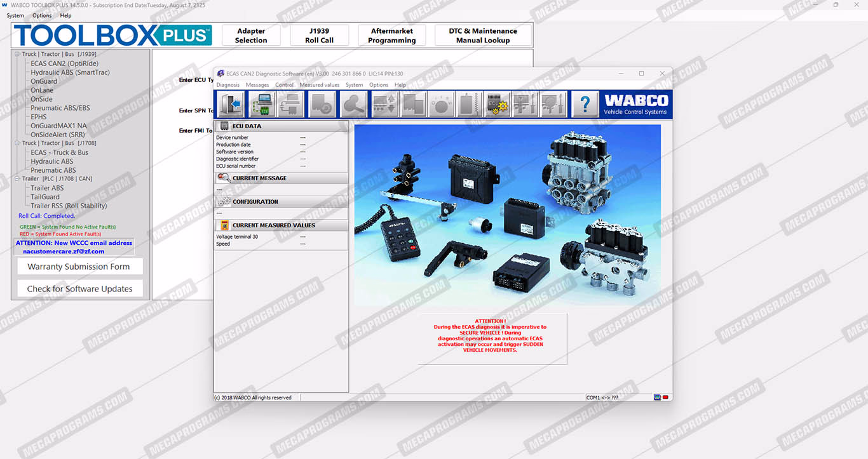Click the connection status icon in ECAS status bar
Viewport: 868px width, 459px height.
coord(661,397)
